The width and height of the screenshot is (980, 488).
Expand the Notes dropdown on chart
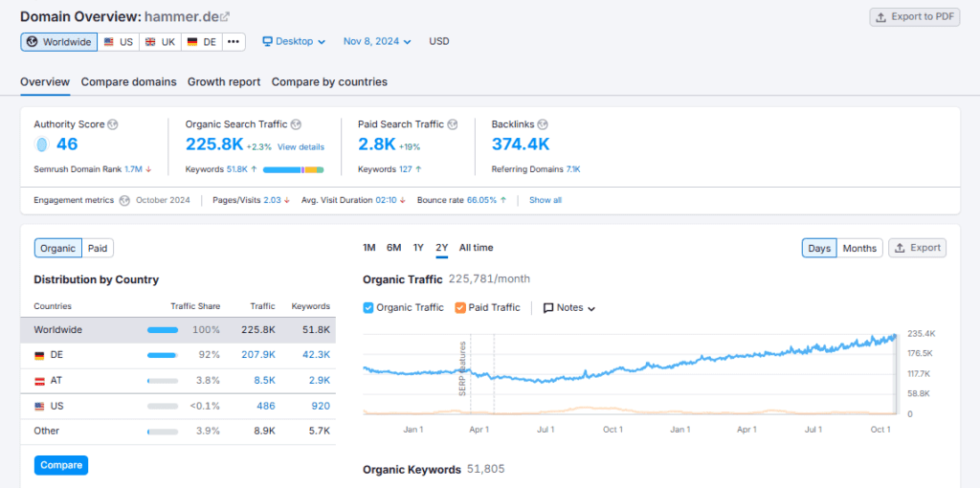(569, 308)
